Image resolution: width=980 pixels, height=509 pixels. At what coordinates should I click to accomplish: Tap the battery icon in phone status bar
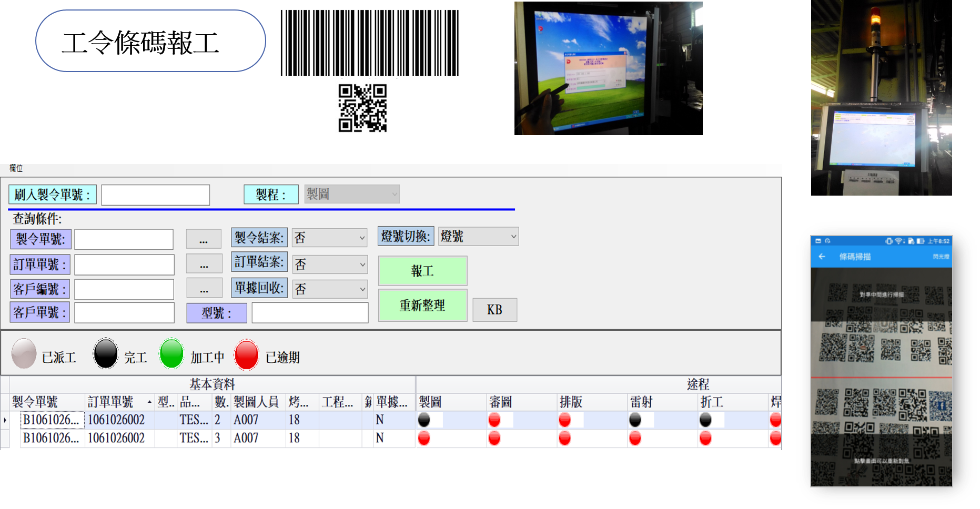[x=921, y=241]
